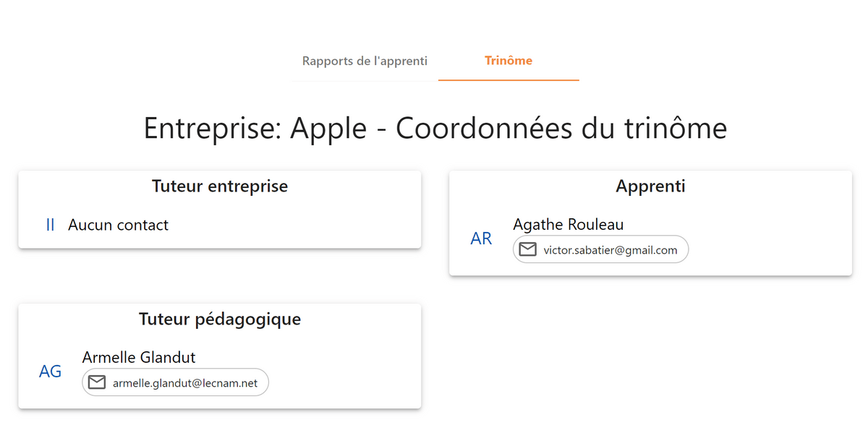Open the Rapports de l'apprenti tab
The image size is (868, 433).
coord(365,61)
